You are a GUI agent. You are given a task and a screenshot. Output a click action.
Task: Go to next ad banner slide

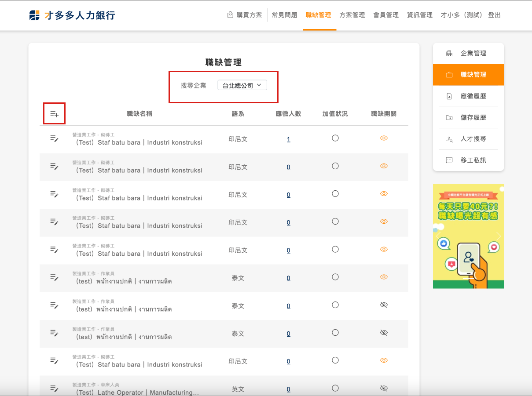pos(499,236)
